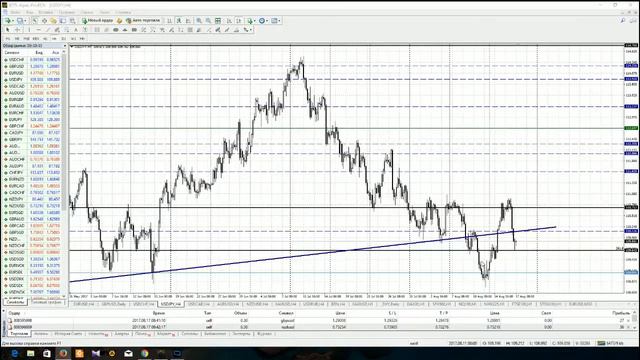The width and height of the screenshot is (640, 360).
Task: Select the crosshair tool
Action: point(17,30)
